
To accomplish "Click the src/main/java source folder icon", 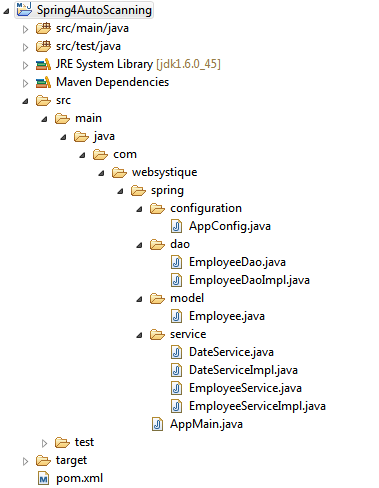I will [x=43, y=28].
